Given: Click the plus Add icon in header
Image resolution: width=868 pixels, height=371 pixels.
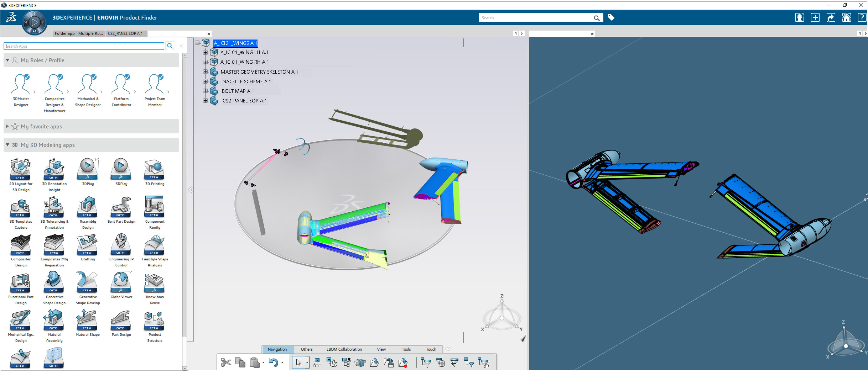Looking at the screenshot, I should click(815, 17).
